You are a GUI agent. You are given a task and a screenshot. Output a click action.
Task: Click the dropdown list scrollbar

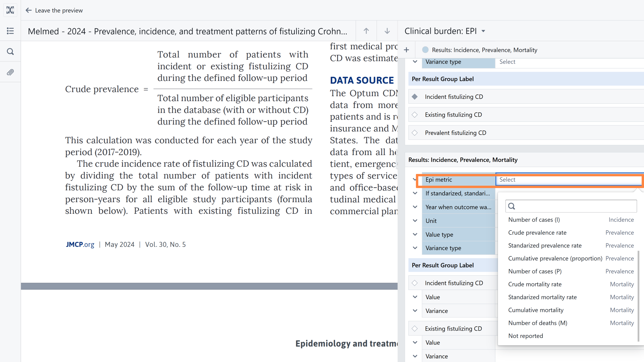pos(638,296)
